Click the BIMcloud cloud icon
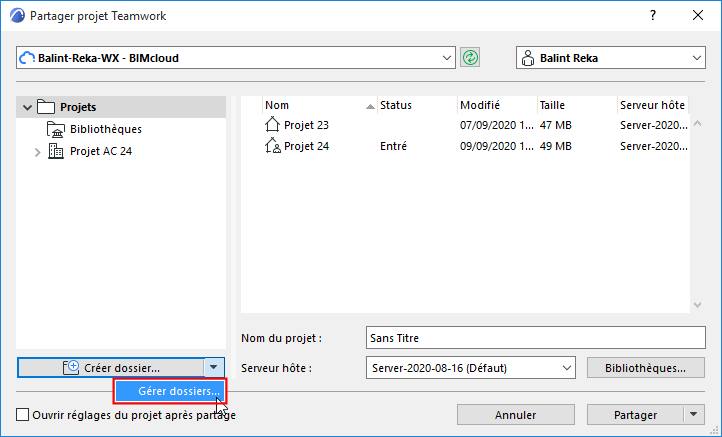This screenshot has width=722, height=437. pyautogui.click(x=27, y=58)
